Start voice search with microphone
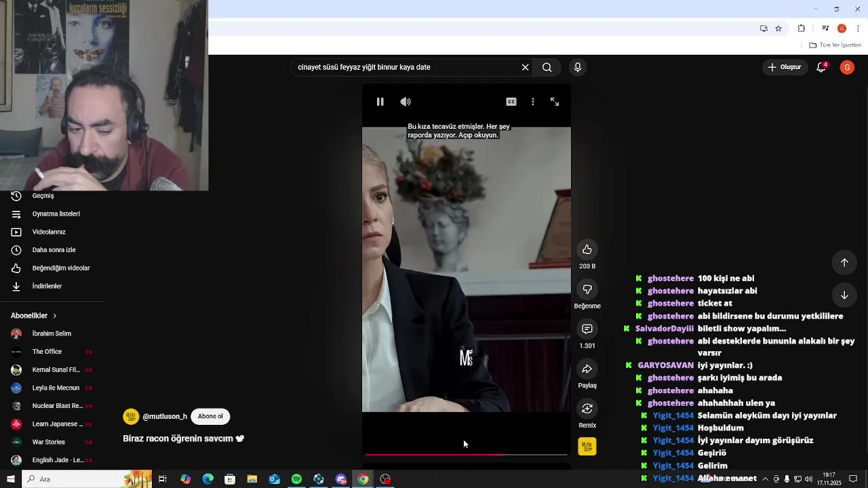 point(578,67)
